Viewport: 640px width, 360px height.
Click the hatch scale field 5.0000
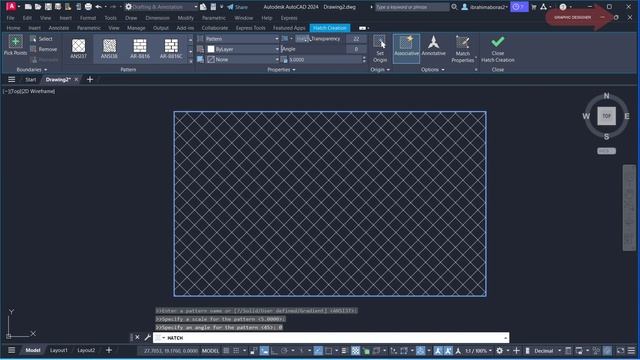point(325,60)
